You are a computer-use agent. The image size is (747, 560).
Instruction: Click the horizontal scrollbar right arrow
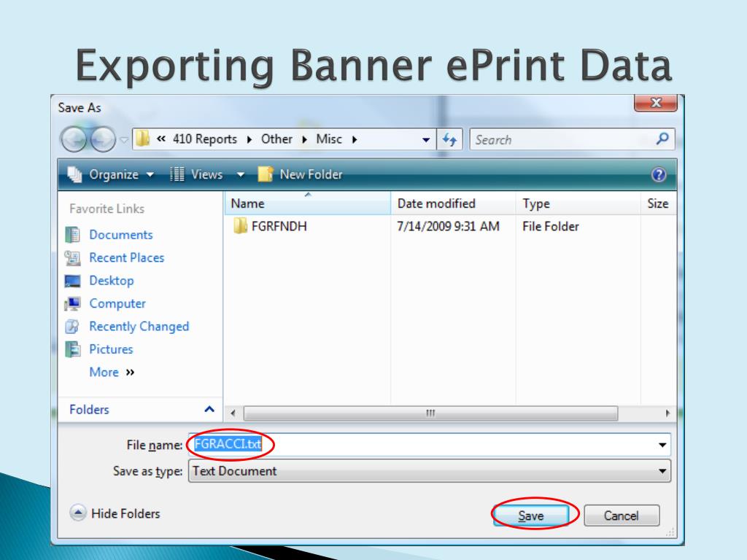668,413
